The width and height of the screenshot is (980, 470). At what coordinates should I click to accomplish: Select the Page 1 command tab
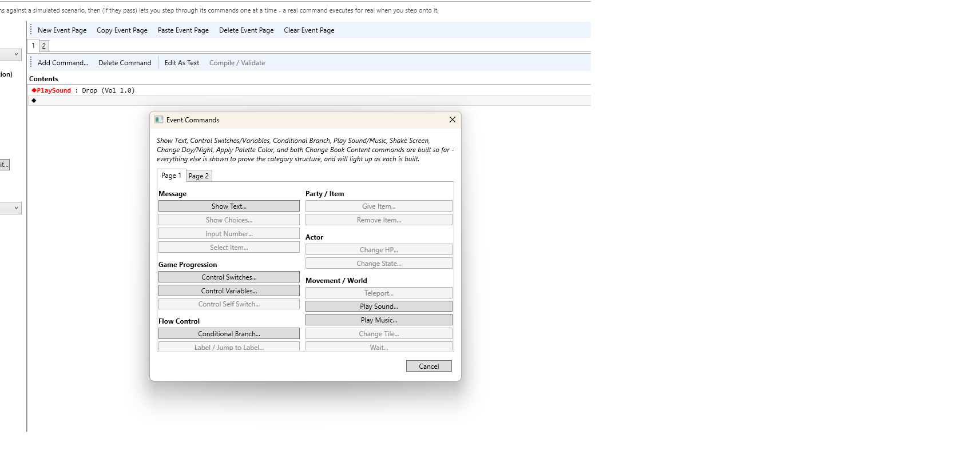point(171,176)
